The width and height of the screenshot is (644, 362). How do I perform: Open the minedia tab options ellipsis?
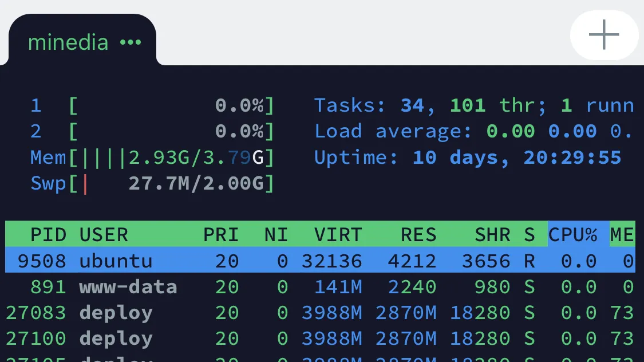pyautogui.click(x=131, y=42)
